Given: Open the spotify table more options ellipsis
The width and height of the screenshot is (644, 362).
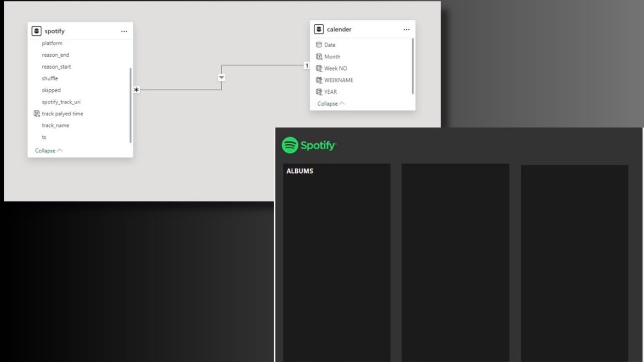Looking at the screenshot, I should tap(124, 31).
